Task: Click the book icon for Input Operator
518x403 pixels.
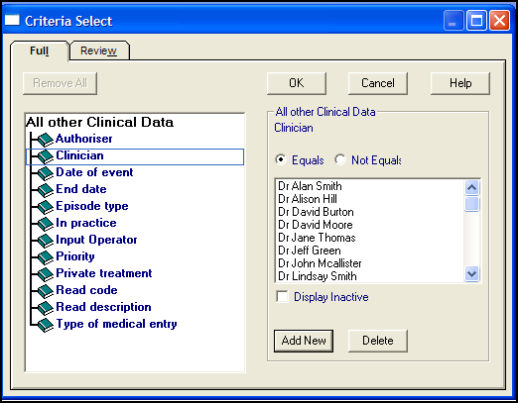Action: tap(45, 240)
